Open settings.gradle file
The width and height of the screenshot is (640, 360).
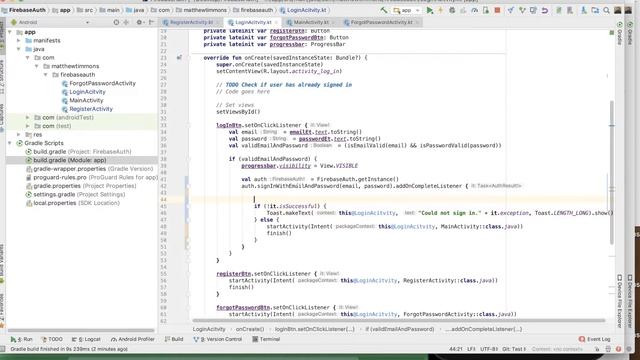click(x=76, y=195)
